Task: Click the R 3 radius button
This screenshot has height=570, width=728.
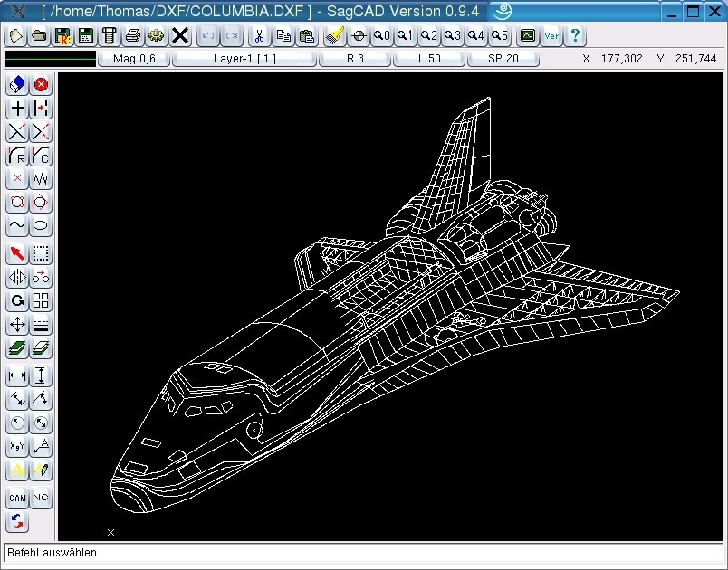Action: [x=355, y=59]
